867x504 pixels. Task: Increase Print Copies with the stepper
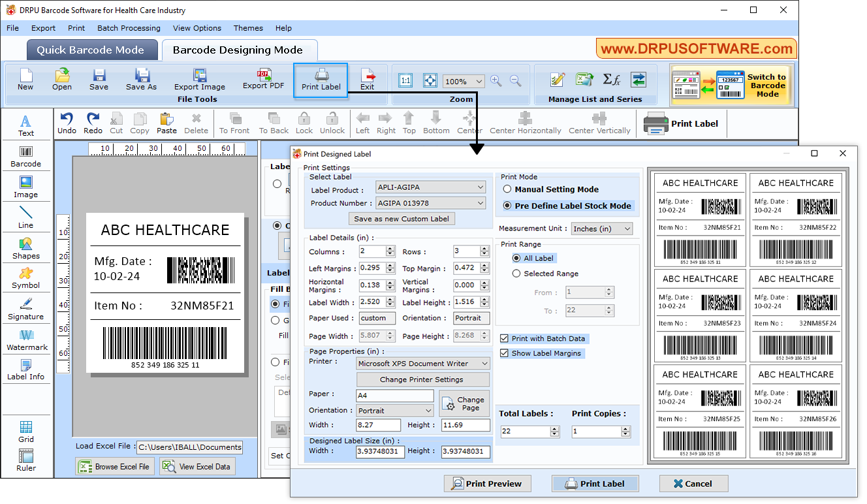tap(625, 428)
